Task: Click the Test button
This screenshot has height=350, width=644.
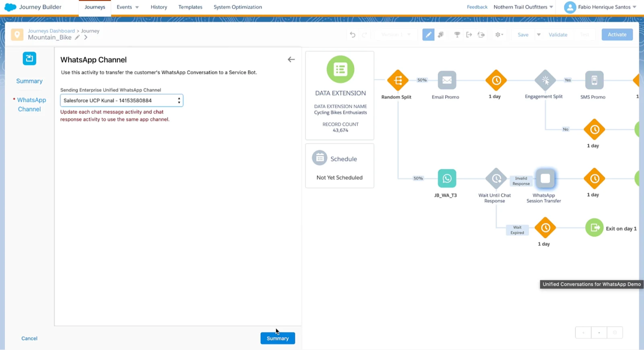Action: 584,35
